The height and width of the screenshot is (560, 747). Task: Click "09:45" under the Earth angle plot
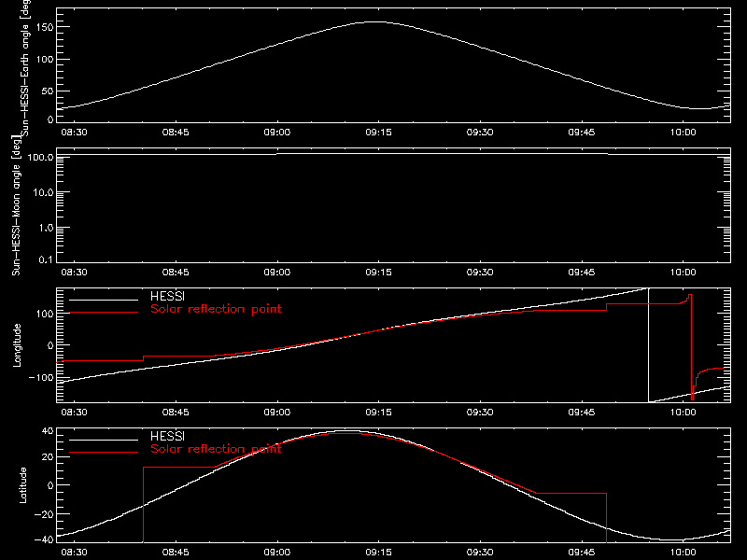pos(582,133)
